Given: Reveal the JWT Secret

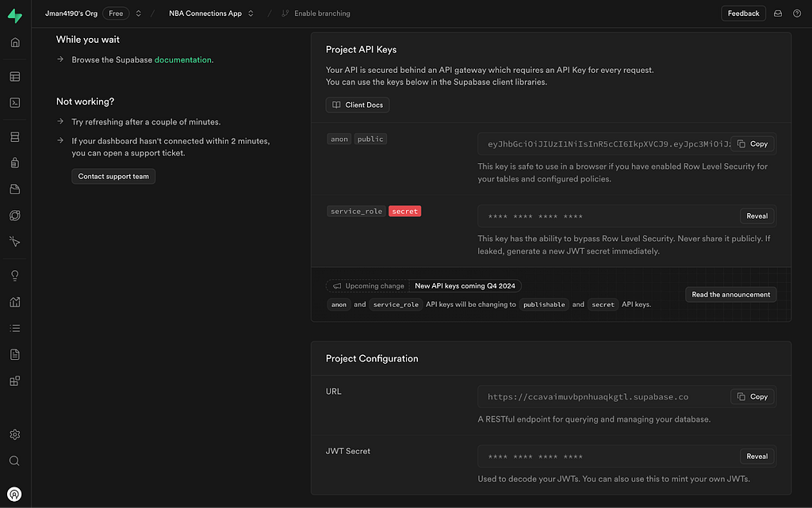Looking at the screenshot, I should 756,456.
